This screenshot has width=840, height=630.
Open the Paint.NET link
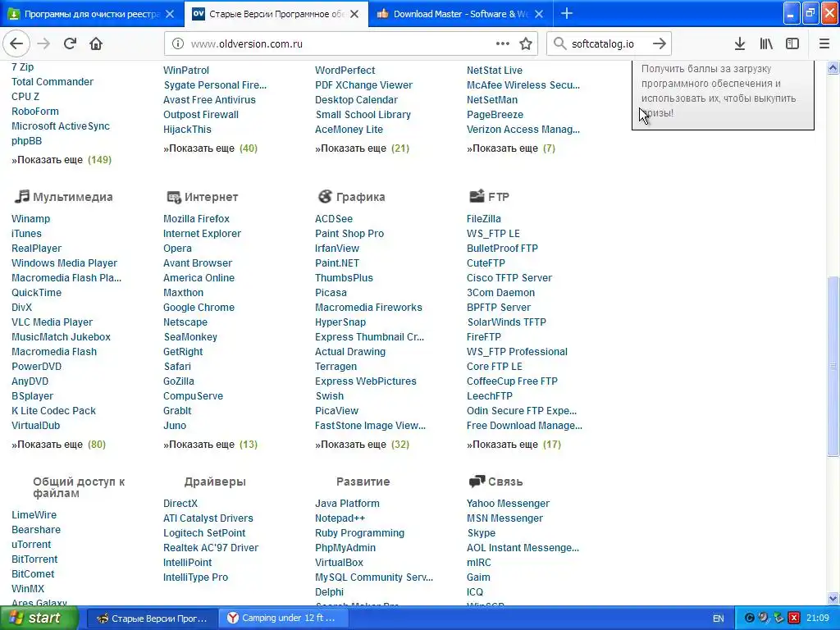337,263
